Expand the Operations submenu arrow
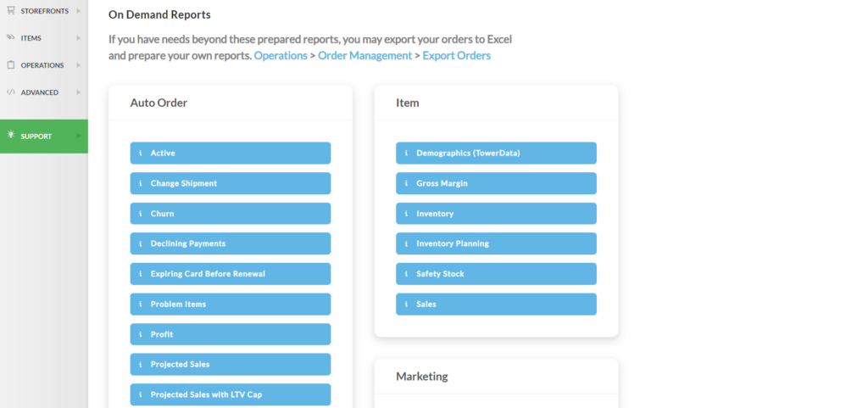 pyautogui.click(x=79, y=65)
